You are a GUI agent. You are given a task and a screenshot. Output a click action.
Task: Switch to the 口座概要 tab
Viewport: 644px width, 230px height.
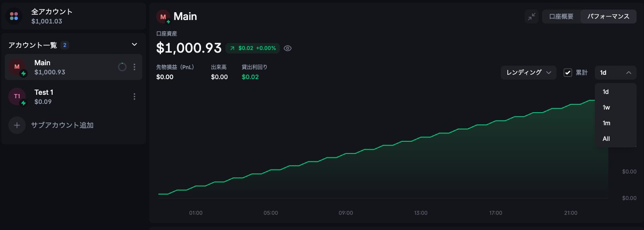[x=561, y=17]
